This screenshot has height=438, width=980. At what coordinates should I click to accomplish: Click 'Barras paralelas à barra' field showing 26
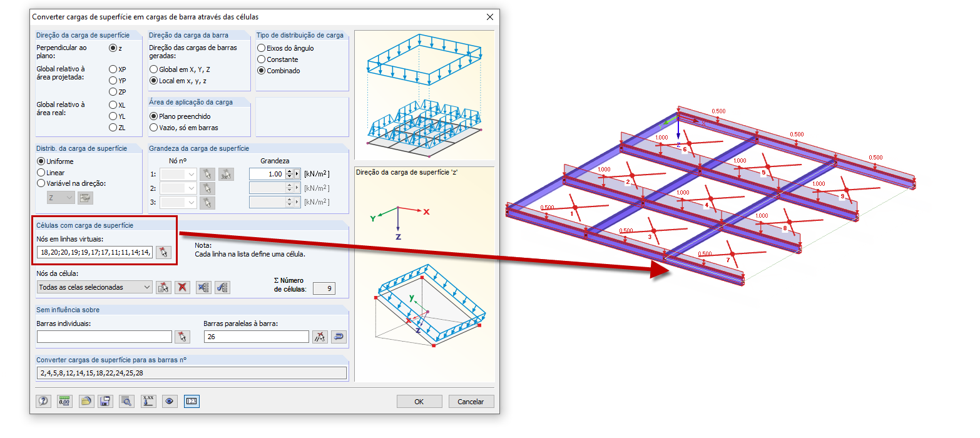click(257, 337)
